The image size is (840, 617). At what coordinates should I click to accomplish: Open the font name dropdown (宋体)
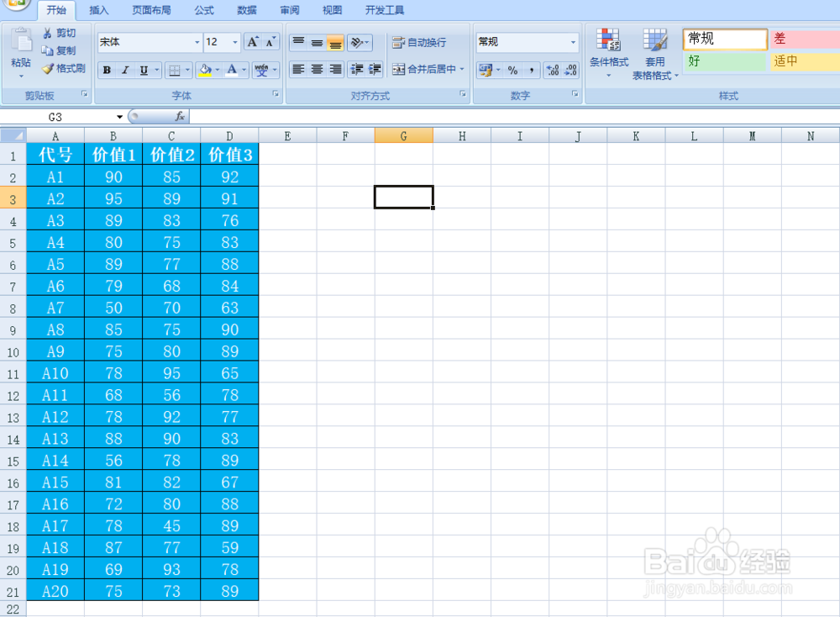[x=197, y=42]
